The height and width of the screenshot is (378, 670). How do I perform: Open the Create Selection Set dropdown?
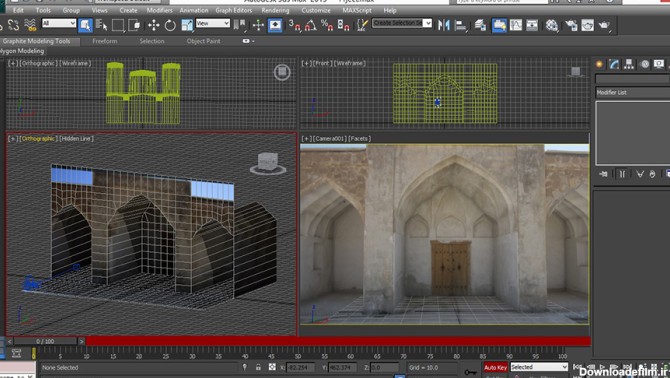pos(402,23)
